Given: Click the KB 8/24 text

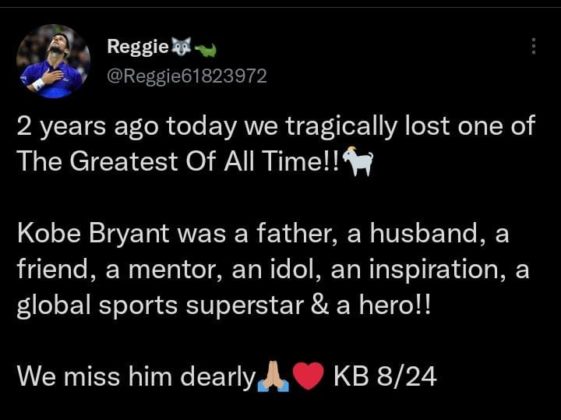Looking at the screenshot, I should point(385,376).
